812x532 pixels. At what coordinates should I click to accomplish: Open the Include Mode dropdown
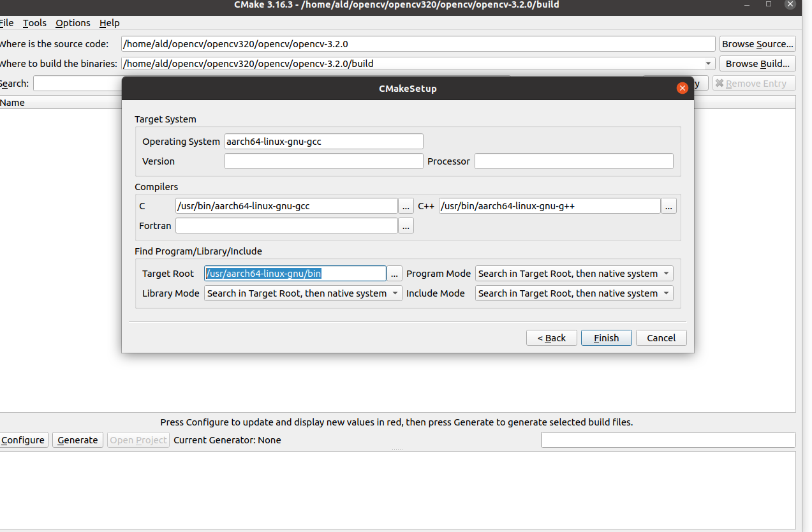[574, 293]
